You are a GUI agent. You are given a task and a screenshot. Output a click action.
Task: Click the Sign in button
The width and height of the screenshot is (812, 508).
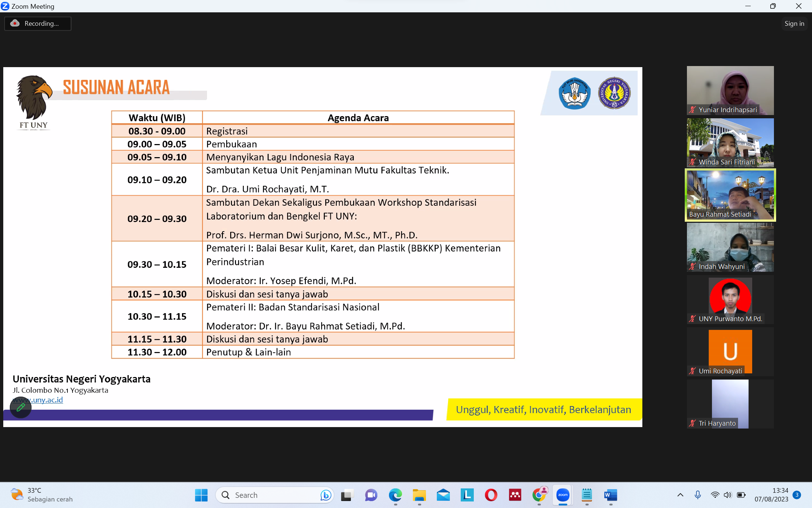pyautogui.click(x=794, y=24)
